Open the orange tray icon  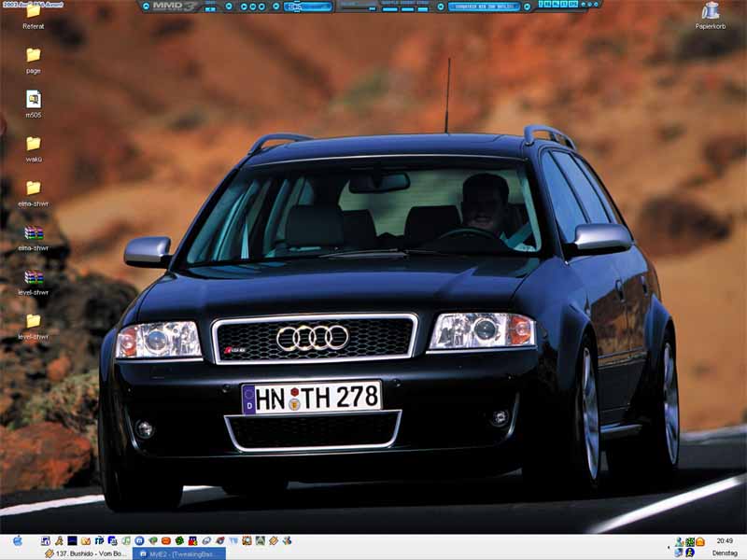[x=700, y=542]
